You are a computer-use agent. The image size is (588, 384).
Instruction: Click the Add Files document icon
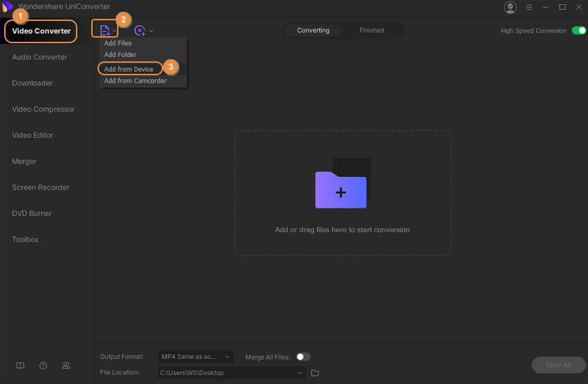tap(105, 31)
